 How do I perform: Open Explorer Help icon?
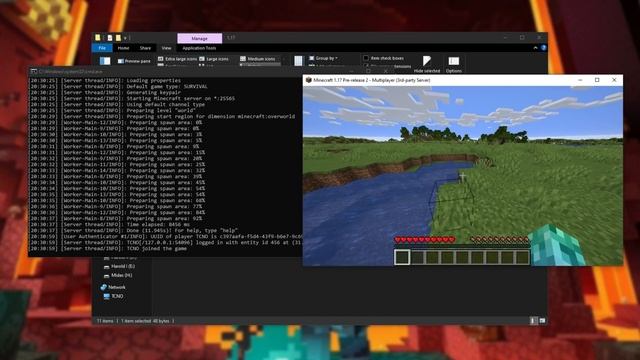543,48
